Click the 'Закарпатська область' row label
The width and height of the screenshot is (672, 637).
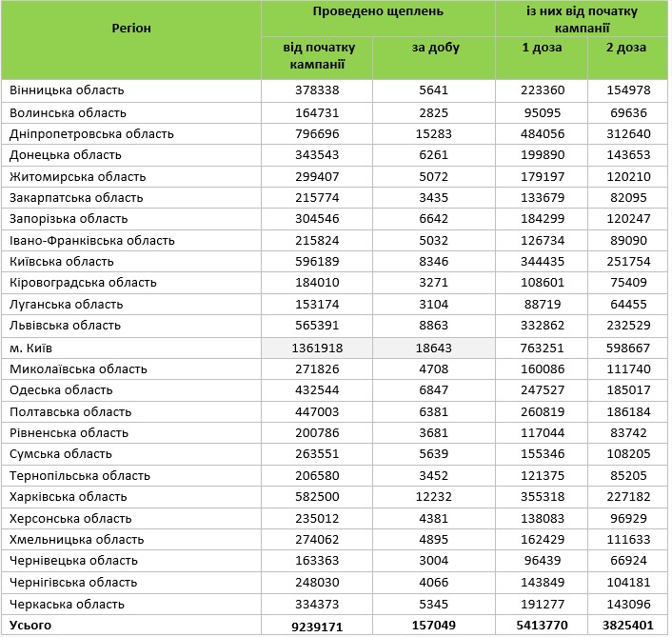76,198
